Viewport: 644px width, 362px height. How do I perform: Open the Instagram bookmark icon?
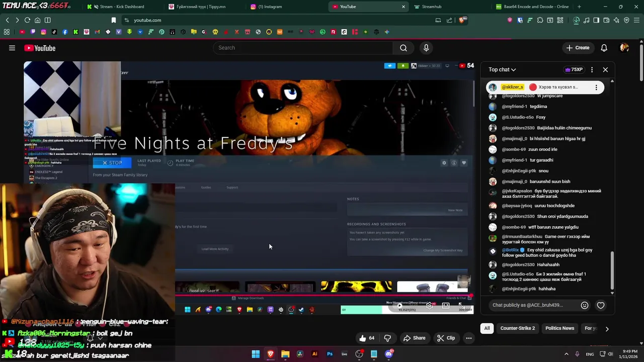(44, 32)
